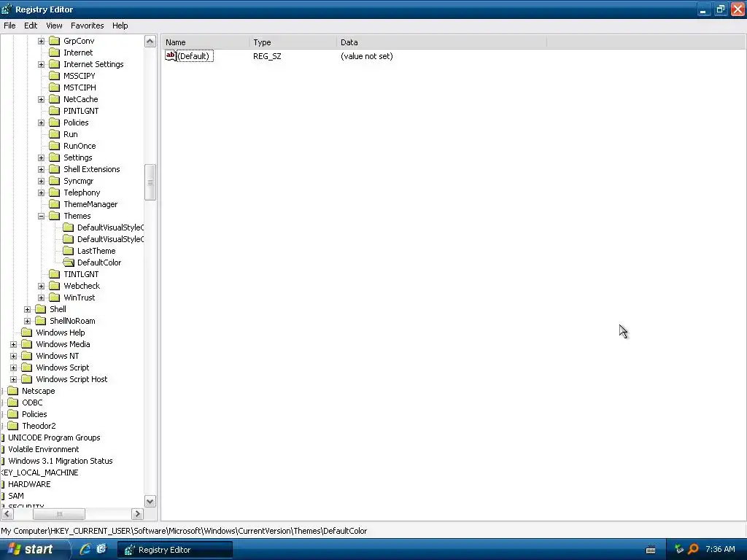
Task: Launch Internet Explorer from quick launch
Action: coord(85,549)
